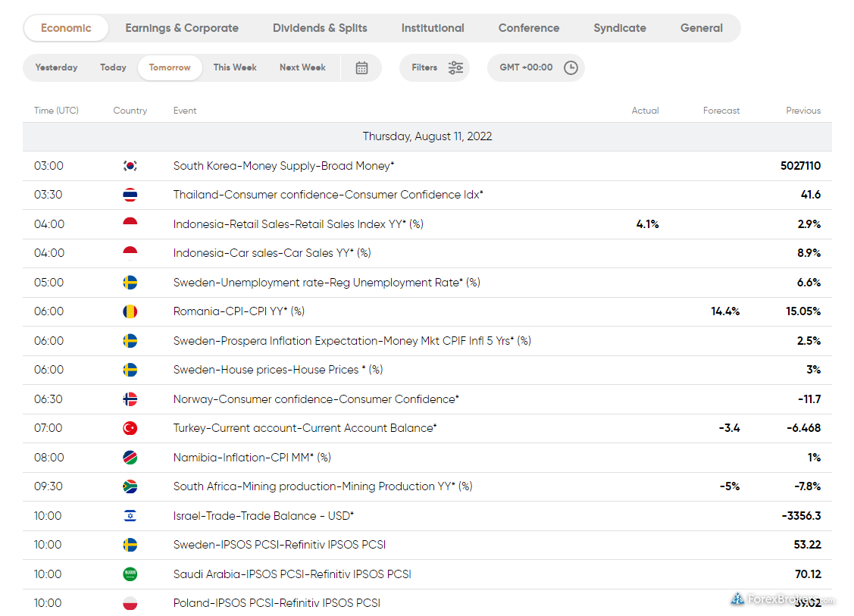
Task: Open the Institutional tab
Action: tap(433, 28)
